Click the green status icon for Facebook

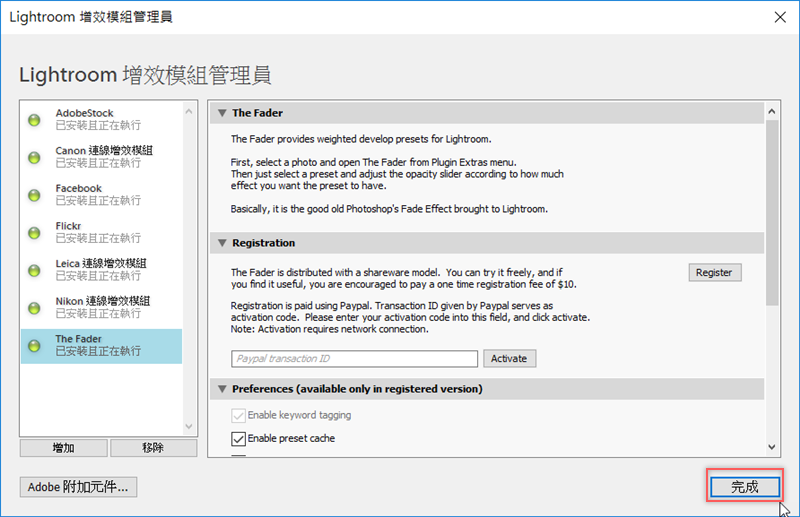point(34,195)
